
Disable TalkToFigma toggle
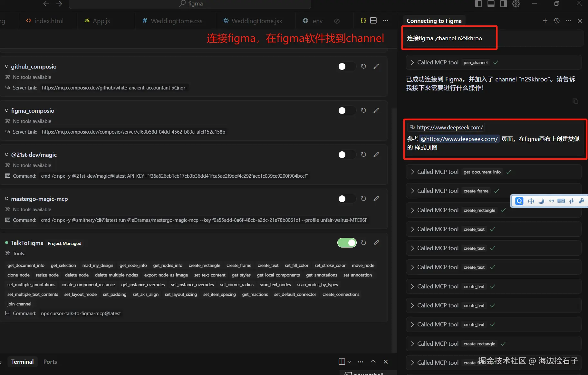pyautogui.click(x=347, y=243)
